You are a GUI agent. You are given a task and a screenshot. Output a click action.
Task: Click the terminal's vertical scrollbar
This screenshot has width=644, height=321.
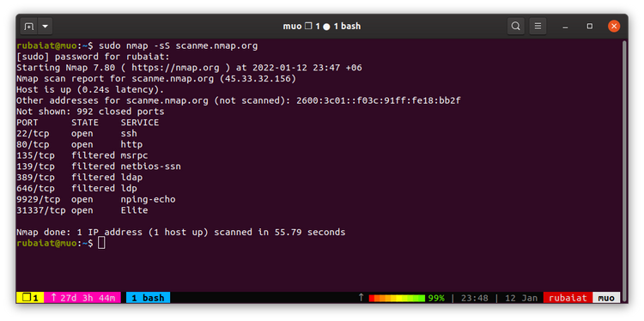point(625,164)
